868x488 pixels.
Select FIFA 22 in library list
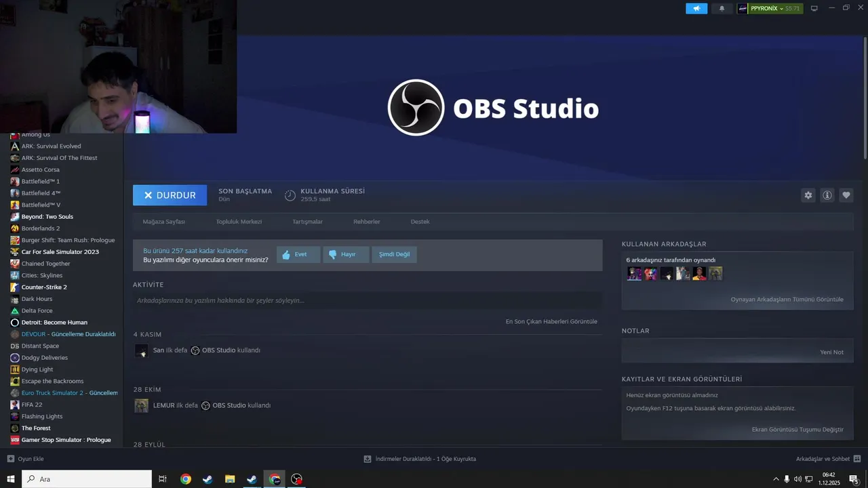click(x=32, y=405)
